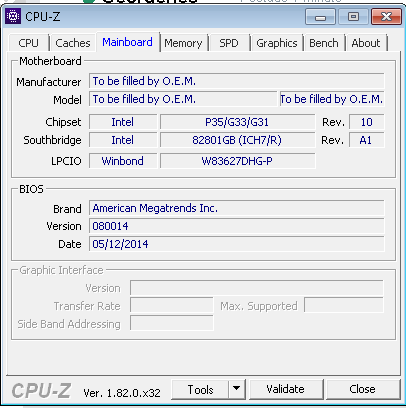This screenshot has height=410, width=410.
Task: View the About tab
Action: point(366,43)
